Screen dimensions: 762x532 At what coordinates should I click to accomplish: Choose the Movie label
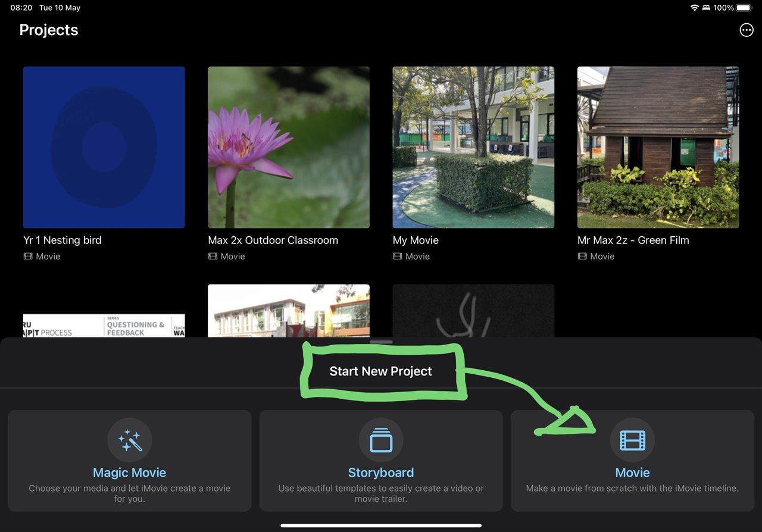[632, 472]
